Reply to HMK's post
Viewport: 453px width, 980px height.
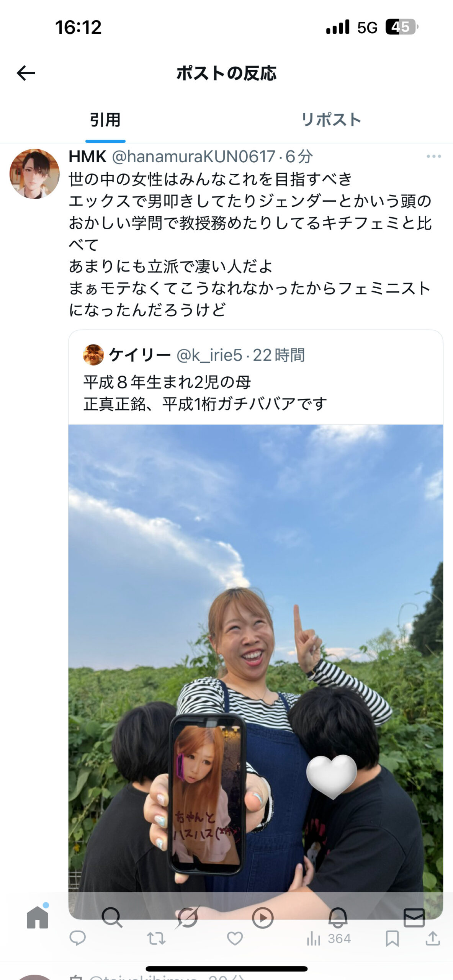pos(77,938)
